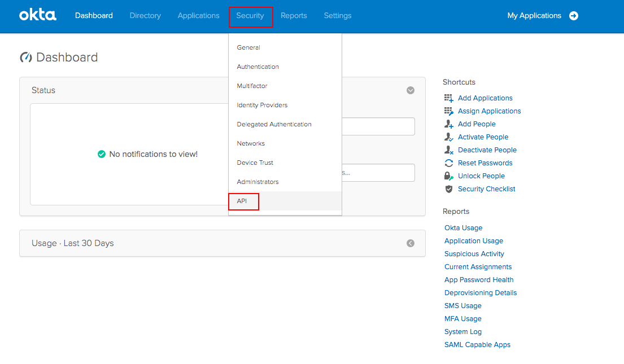Collapse the Status panel
This screenshot has height=364, width=624.
pyautogui.click(x=411, y=90)
